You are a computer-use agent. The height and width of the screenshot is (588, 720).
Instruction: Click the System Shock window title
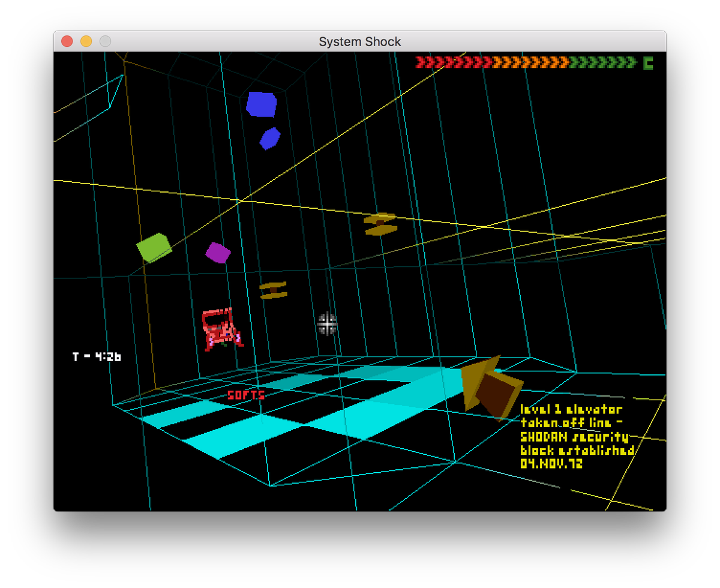click(x=360, y=41)
